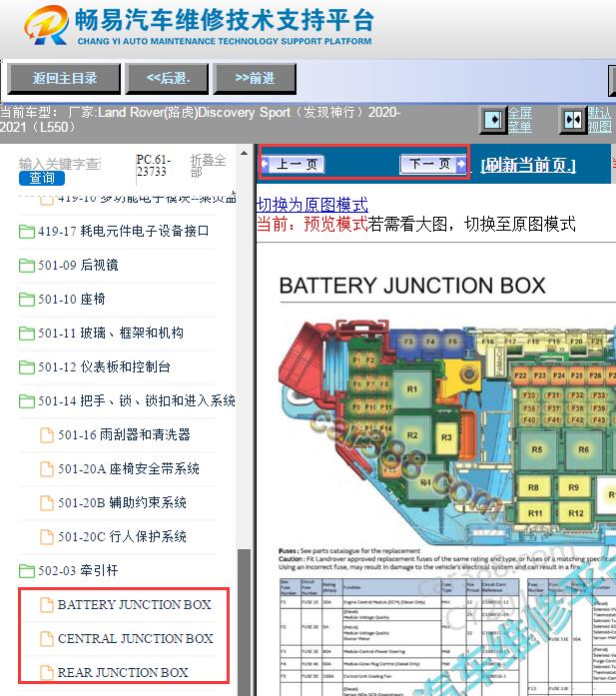Click relay R5 in the diagram

coord(537,449)
